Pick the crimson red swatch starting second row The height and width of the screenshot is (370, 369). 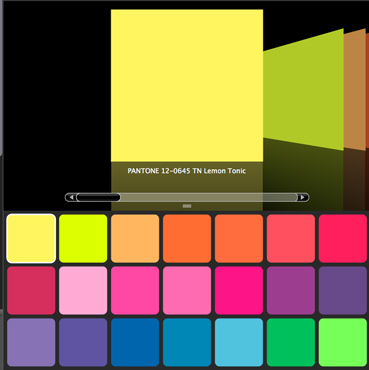tap(31, 290)
